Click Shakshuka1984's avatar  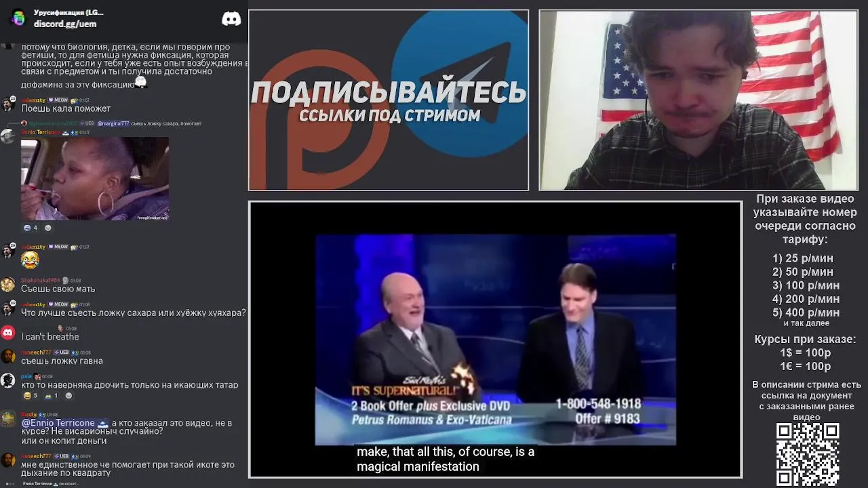[7, 285]
